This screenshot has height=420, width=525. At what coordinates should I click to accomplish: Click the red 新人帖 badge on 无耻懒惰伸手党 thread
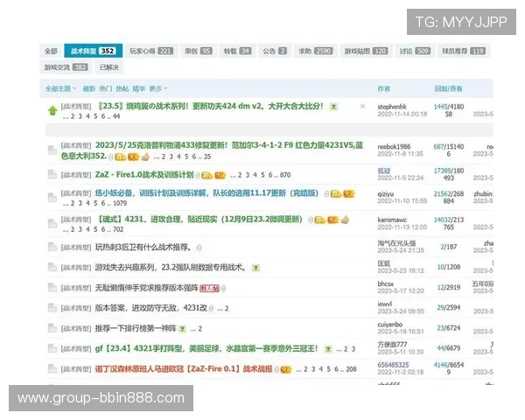(210, 289)
